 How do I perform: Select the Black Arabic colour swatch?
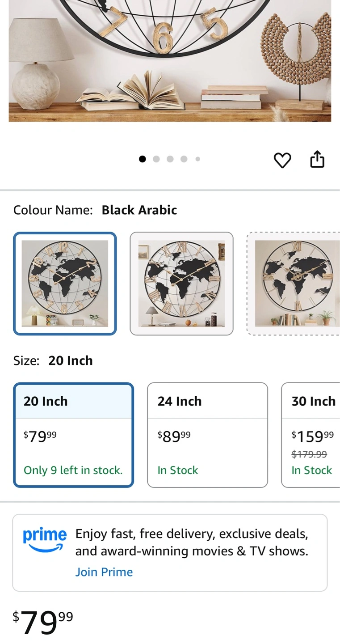click(65, 284)
